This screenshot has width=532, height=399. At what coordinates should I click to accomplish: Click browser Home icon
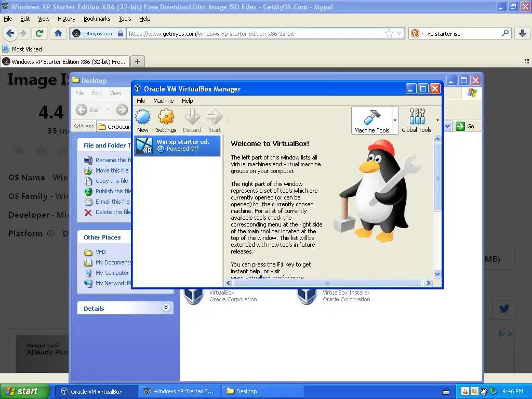click(58, 33)
